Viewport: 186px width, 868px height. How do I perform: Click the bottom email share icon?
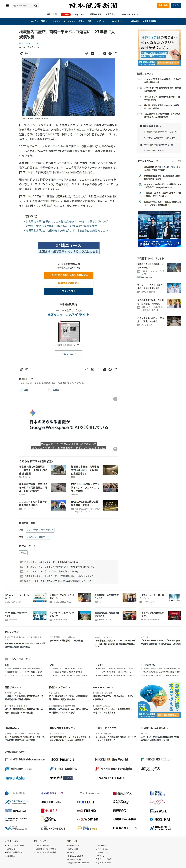(93, 369)
